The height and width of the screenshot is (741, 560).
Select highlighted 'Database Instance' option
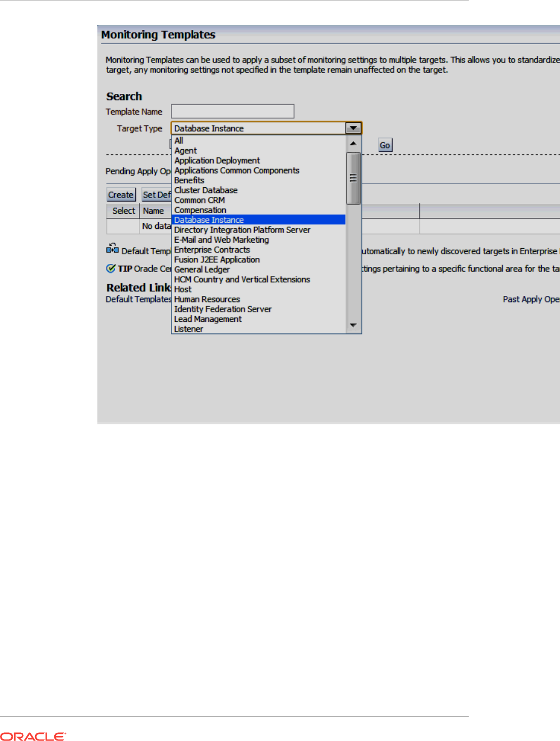[x=259, y=220]
